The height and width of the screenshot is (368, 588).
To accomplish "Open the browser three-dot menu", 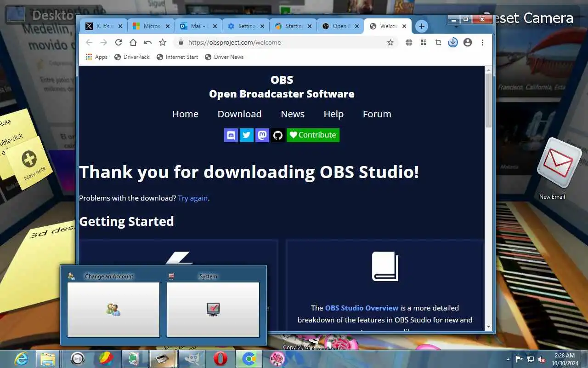I will (482, 42).
